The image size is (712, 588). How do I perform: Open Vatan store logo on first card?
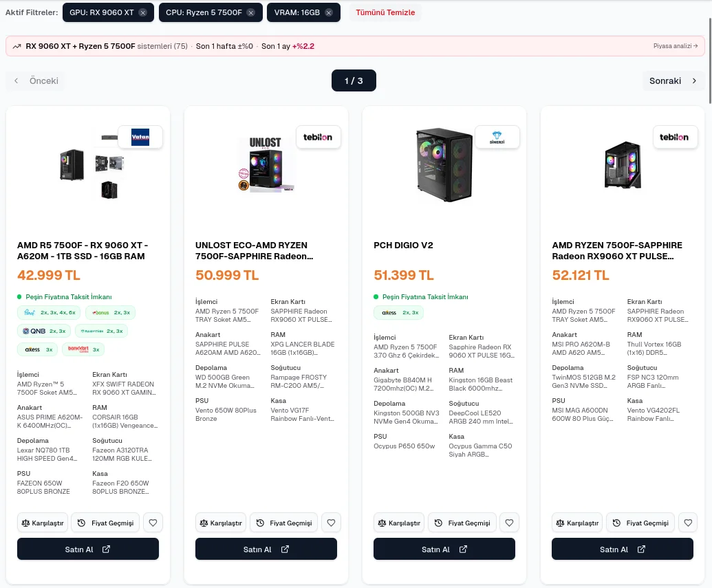coord(140,137)
